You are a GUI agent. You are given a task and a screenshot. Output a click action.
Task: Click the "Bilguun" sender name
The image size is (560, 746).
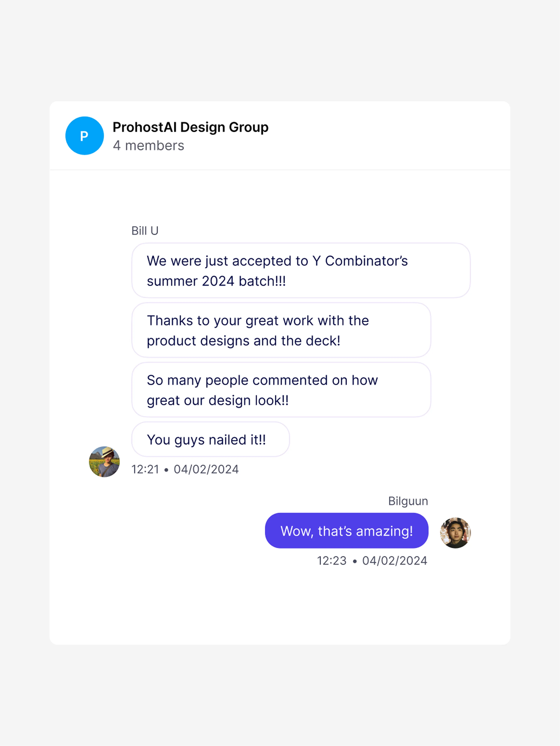(408, 501)
